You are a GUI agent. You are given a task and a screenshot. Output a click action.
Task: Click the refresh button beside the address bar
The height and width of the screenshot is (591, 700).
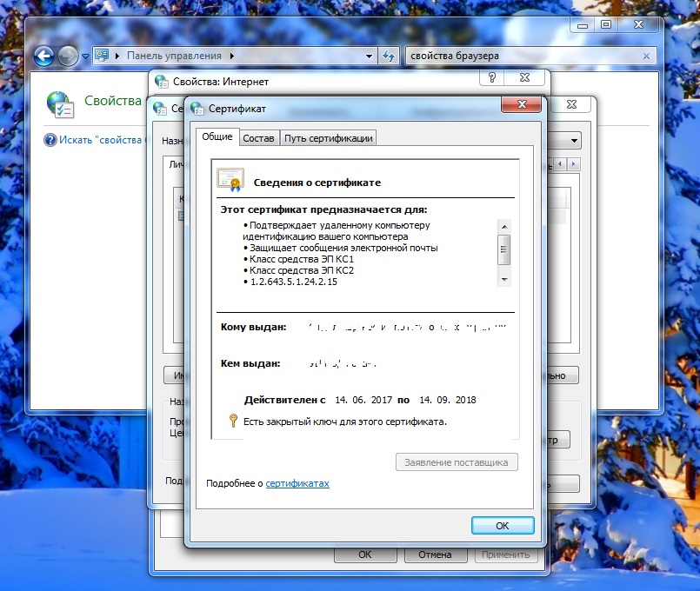click(390, 56)
